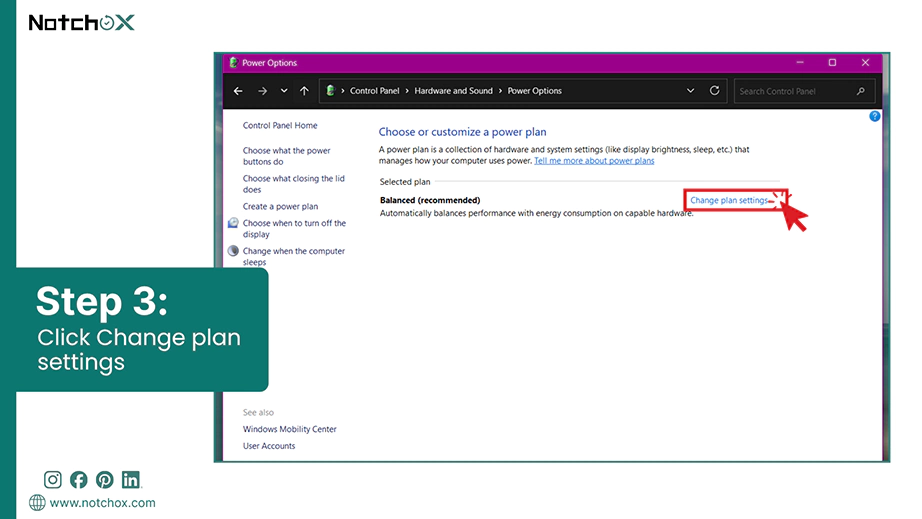This screenshot has width=922, height=519.
Task: Select the Balanced (recommended) plan text
Action: point(430,200)
